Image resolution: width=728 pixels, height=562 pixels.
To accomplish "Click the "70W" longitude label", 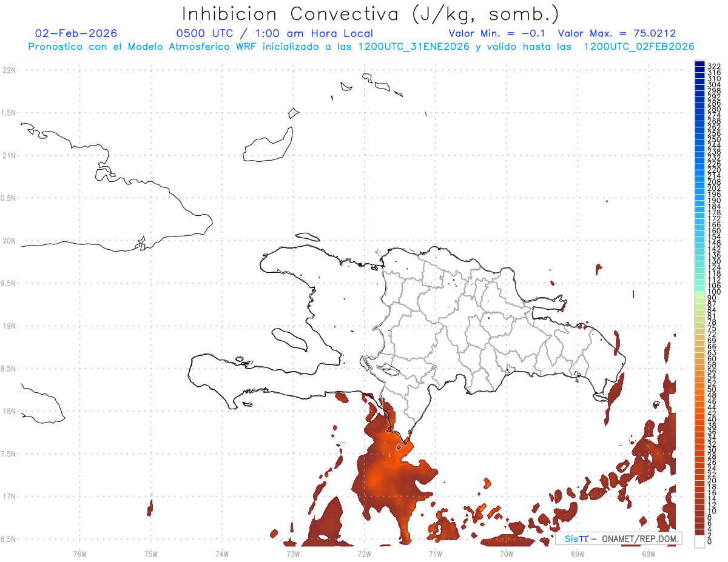I will pyautogui.click(x=507, y=553).
